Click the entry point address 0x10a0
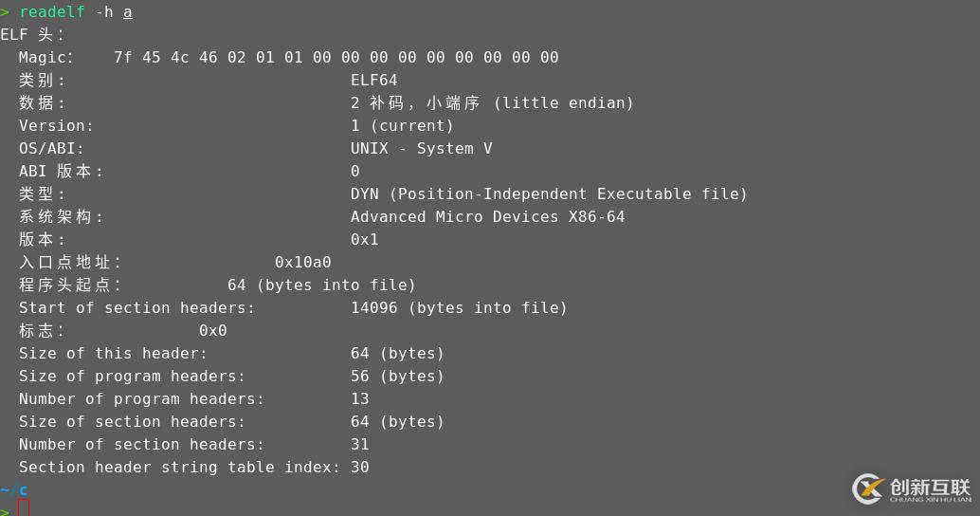 click(x=303, y=262)
